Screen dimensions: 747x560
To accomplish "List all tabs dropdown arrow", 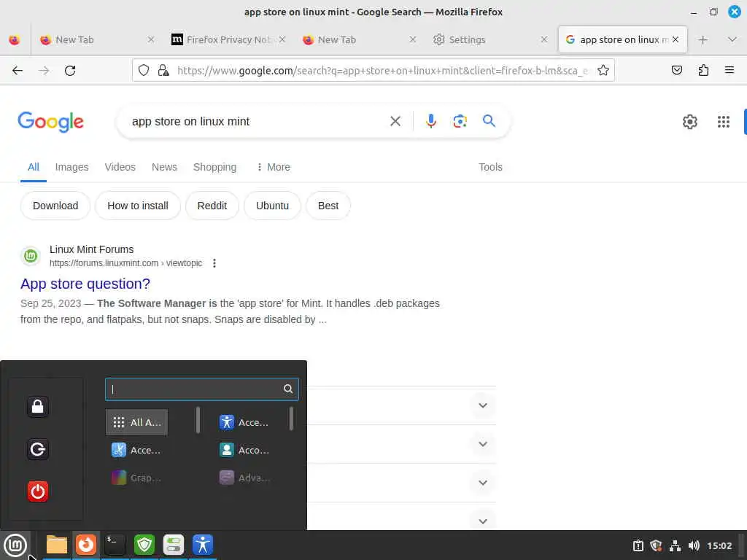I will pos(732,39).
